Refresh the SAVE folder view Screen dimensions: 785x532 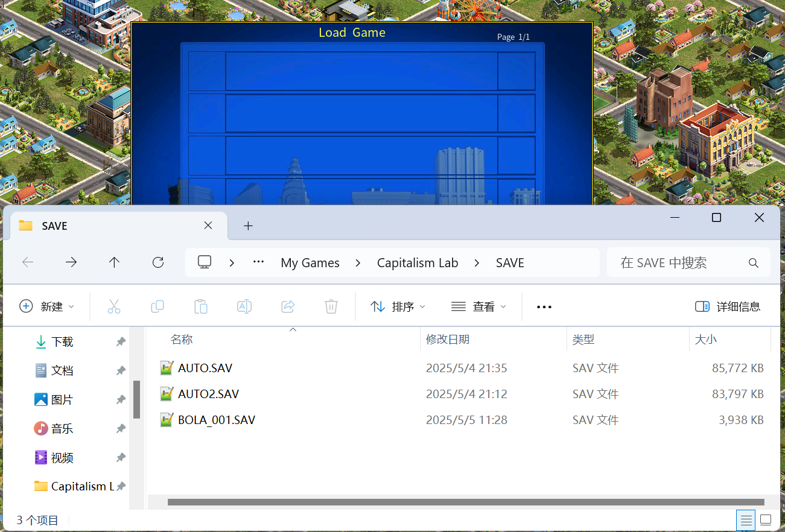pos(158,262)
